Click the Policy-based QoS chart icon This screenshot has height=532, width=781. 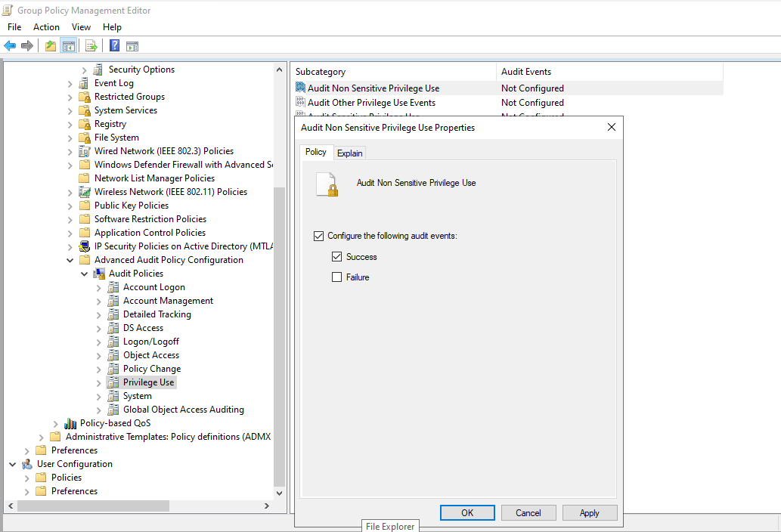[x=70, y=423]
